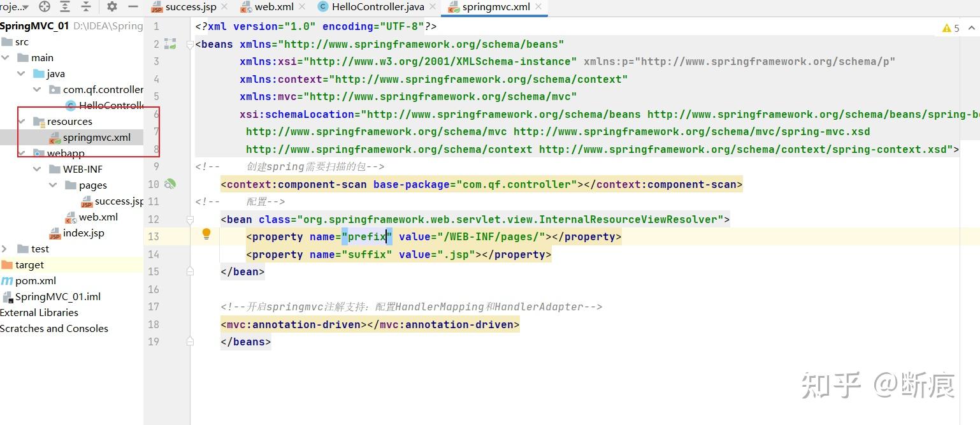Open Scratches and Consoles
Image resolution: width=980 pixels, height=425 pixels.
pos(54,328)
